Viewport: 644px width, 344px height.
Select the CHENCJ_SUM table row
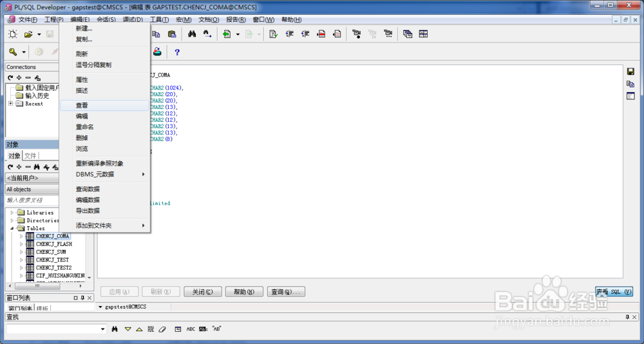point(51,252)
